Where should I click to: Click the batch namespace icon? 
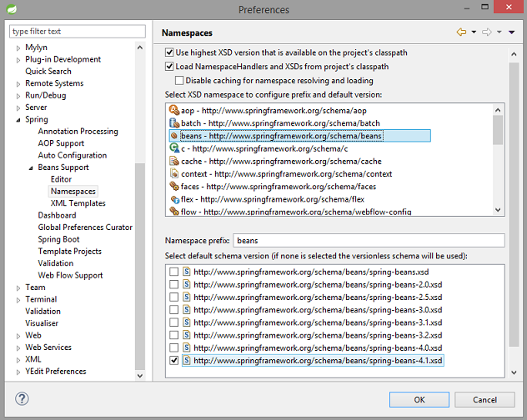point(174,122)
